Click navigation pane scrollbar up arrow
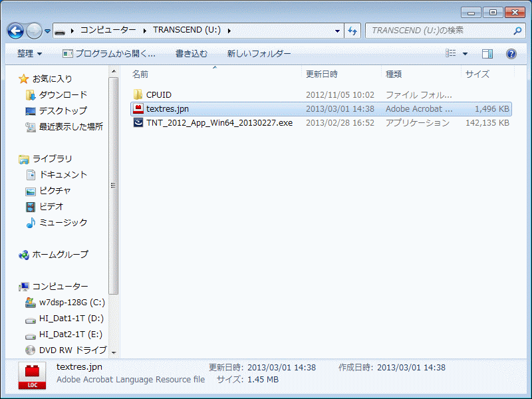Screen dimensions: 532x399 coord(114,71)
